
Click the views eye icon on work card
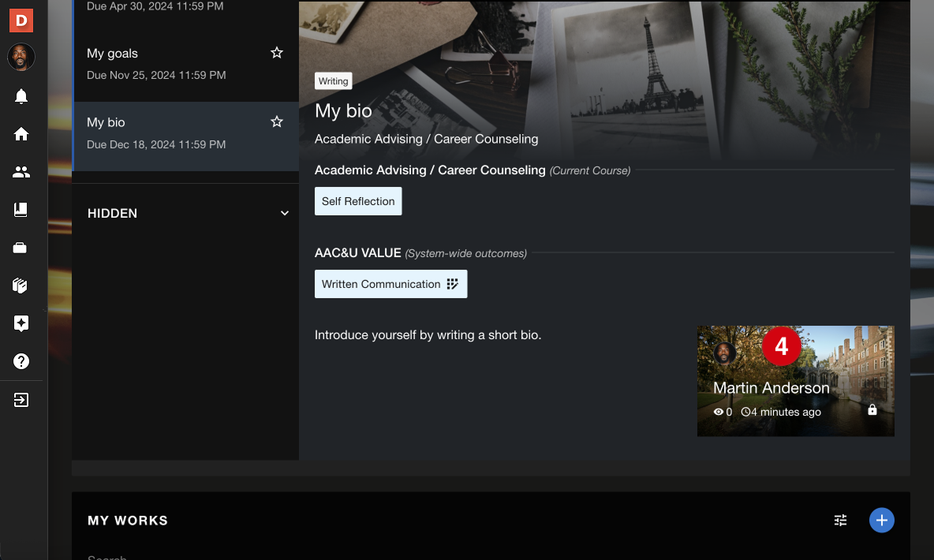tap(719, 412)
